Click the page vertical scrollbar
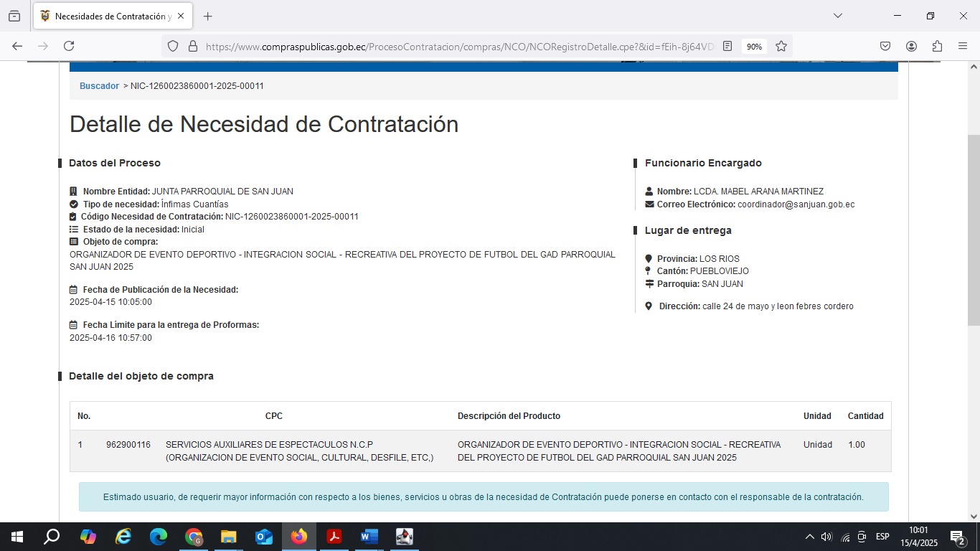 click(974, 230)
